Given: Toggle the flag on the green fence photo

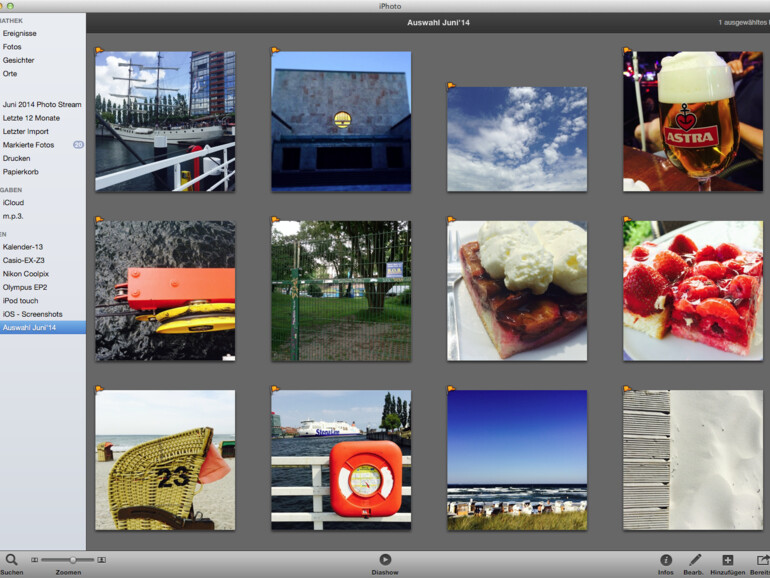Looking at the screenshot, I should [x=275, y=220].
